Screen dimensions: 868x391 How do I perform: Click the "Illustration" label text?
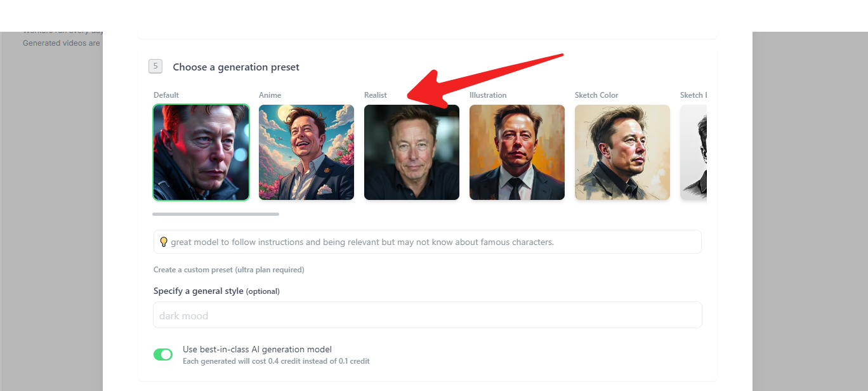pos(488,95)
